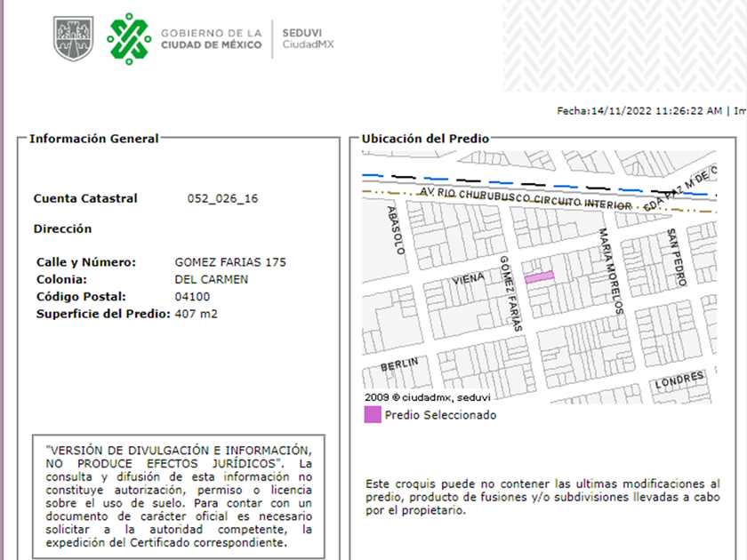Click GOBIERNO DE LA CIUDAD DE MÉXICO text
The width and height of the screenshot is (747, 560).
(x=212, y=39)
